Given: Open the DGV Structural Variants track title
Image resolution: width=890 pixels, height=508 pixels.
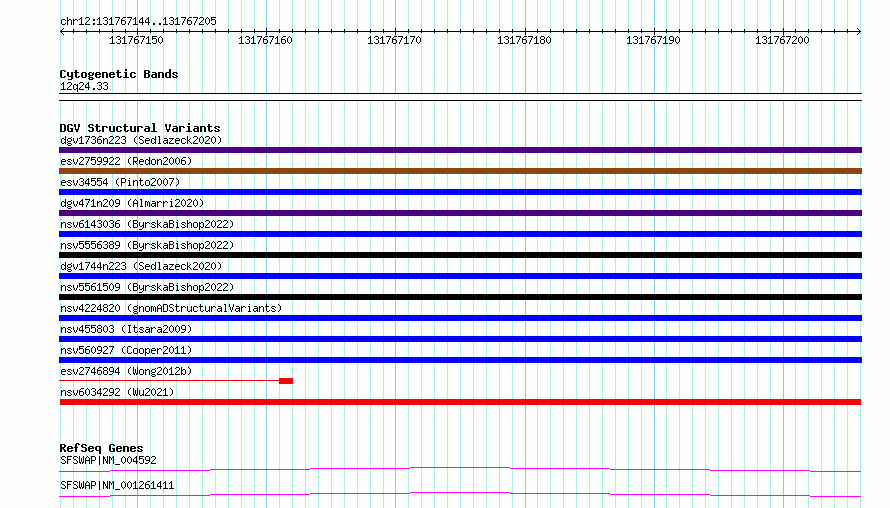Looking at the screenshot, I should (x=140, y=128).
